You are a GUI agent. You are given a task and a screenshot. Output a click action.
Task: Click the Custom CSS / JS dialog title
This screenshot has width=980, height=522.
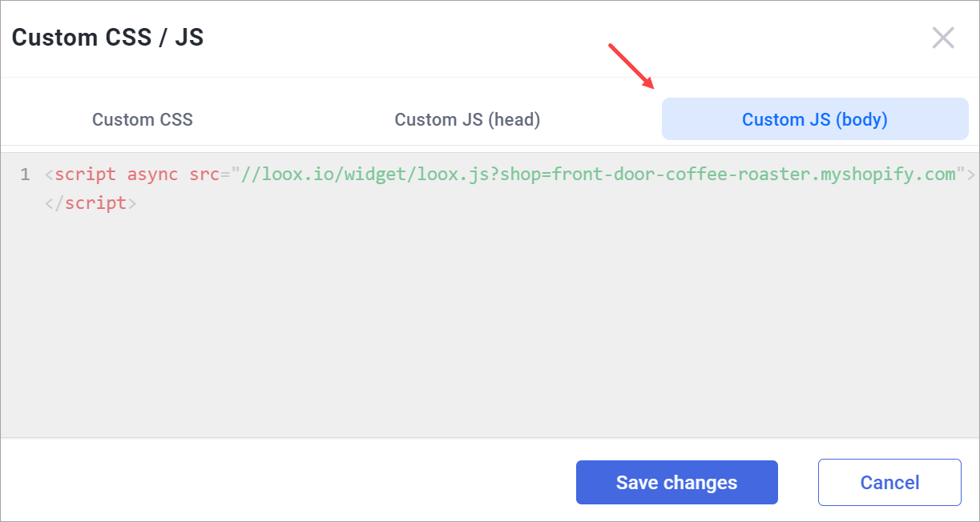click(x=107, y=37)
